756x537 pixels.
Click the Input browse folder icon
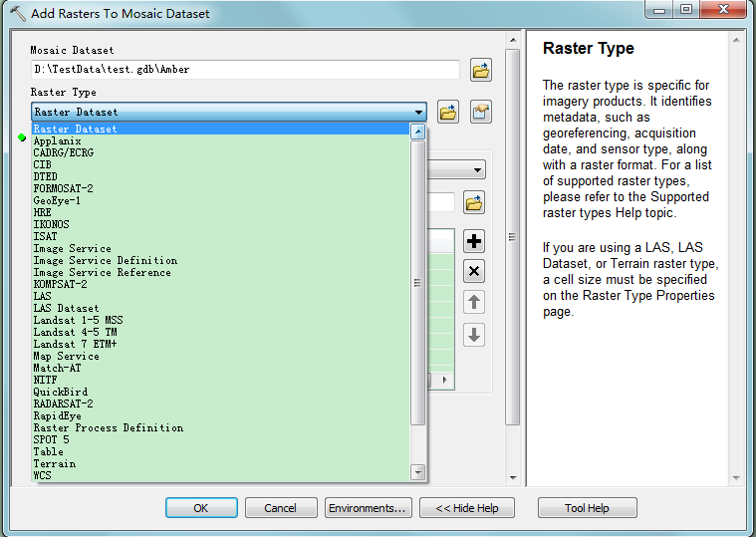(474, 203)
